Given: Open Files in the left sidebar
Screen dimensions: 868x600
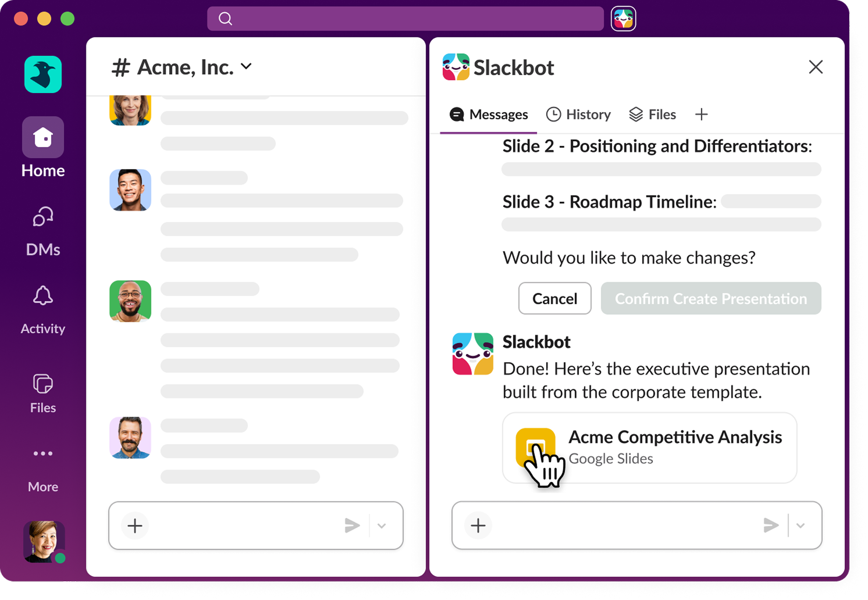Looking at the screenshot, I should pyautogui.click(x=43, y=394).
